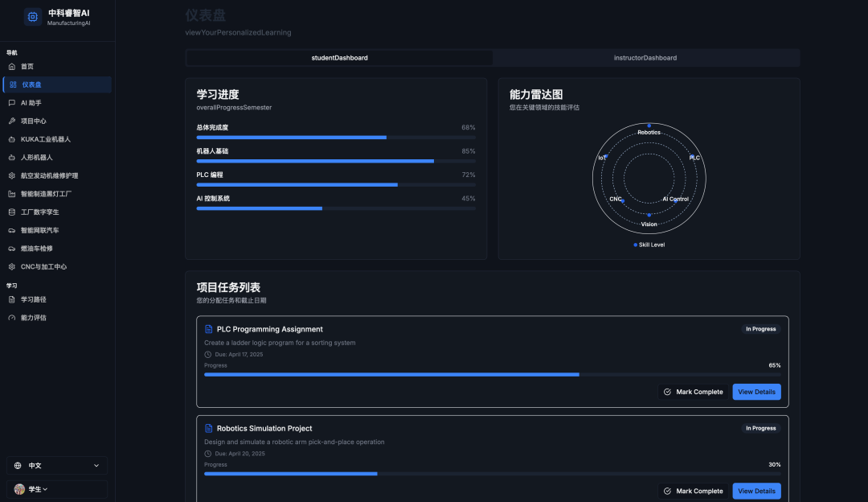Switch to the instructorDashboard tab
This screenshot has width=868, height=502.
tap(645, 58)
